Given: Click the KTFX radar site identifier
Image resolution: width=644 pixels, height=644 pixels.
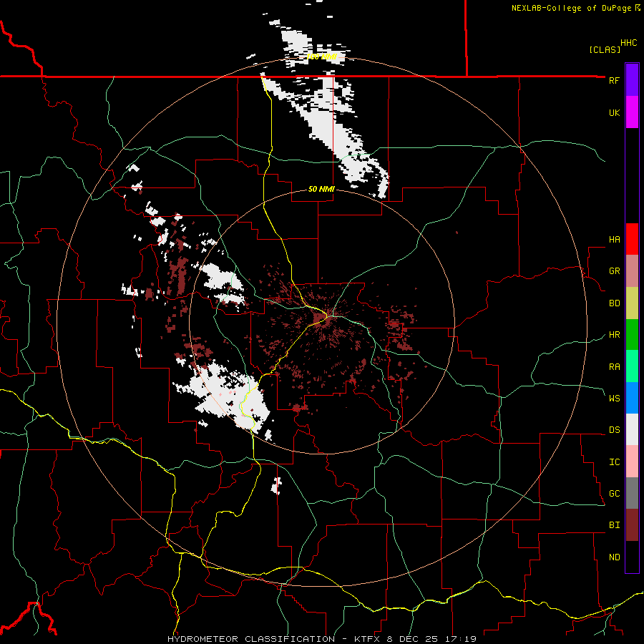Looking at the screenshot, I should [368, 639].
